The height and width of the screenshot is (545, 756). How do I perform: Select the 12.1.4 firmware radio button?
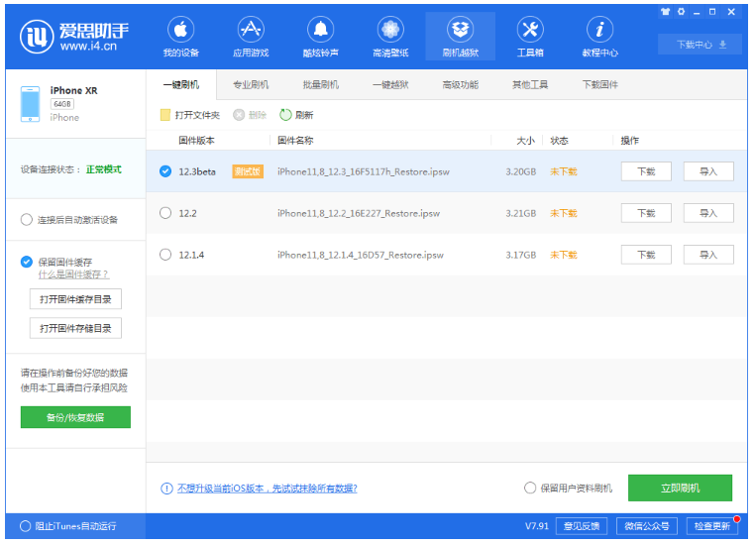[x=165, y=255]
